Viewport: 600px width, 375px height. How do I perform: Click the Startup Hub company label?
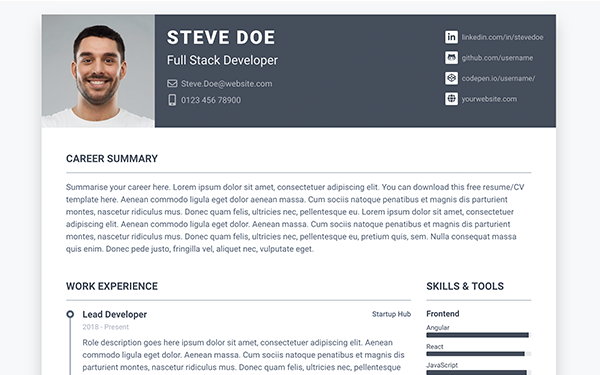[x=391, y=314]
